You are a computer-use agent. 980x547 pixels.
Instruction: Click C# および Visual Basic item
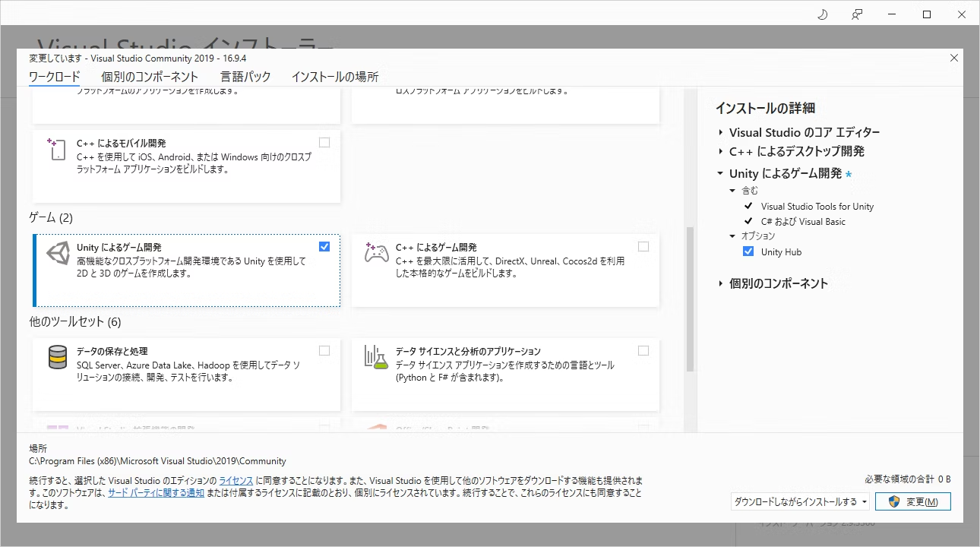point(803,221)
